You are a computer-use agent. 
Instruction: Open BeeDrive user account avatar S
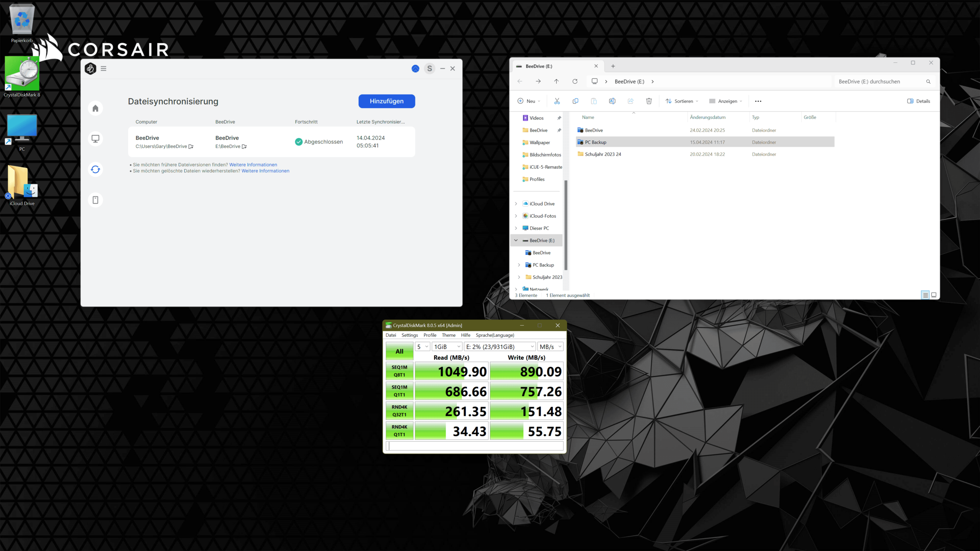[430, 68]
